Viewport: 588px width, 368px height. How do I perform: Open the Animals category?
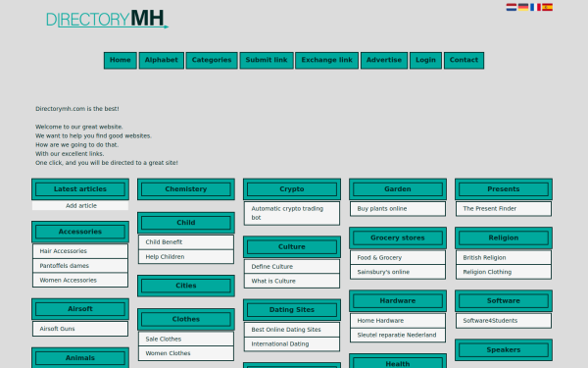(80, 358)
